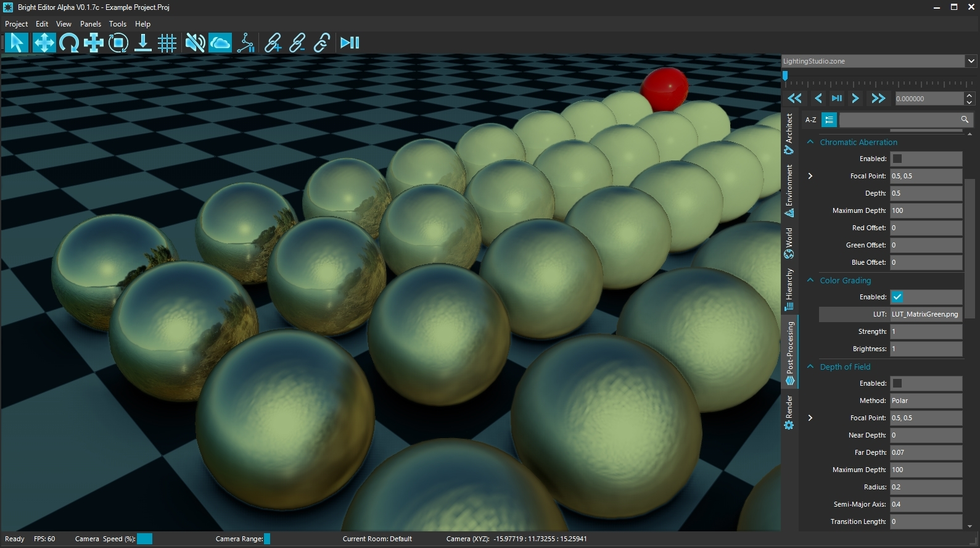Switch to the World side tab

coord(789,244)
